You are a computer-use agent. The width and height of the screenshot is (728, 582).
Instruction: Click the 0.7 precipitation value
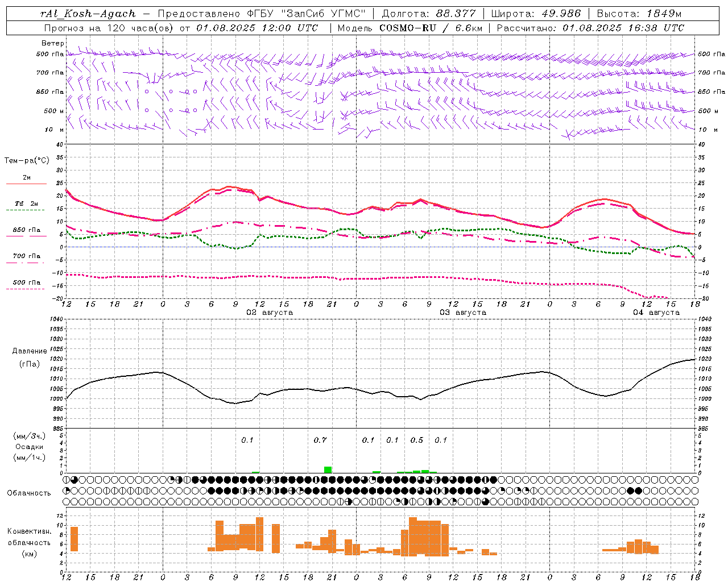(320, 440)
